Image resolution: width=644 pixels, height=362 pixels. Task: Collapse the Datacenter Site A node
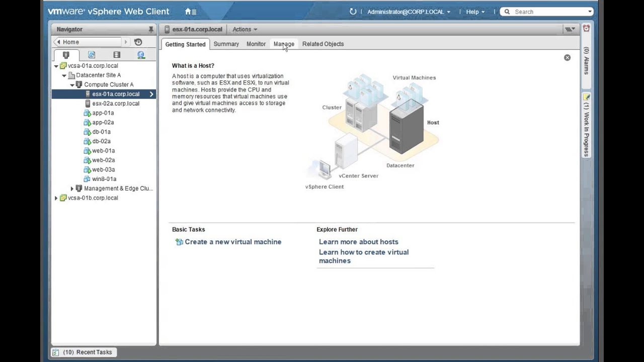(64, 75)
